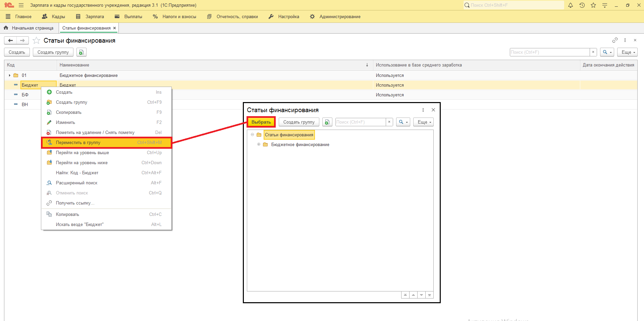This screenshot has width=644, height=321.
Task: Choose Получить ссылку in context menu
Action: pos(107,203)
